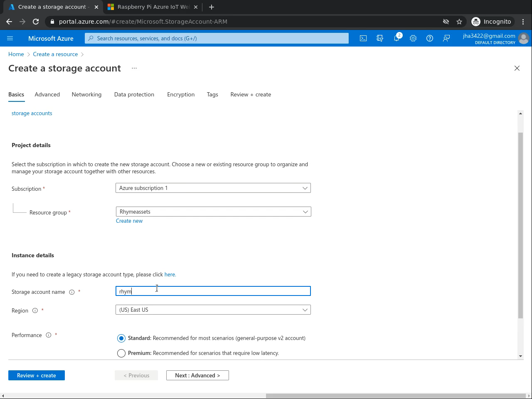
Task: Click Create new resource group link
Action: pyautogui.click(x=129, y=221)
